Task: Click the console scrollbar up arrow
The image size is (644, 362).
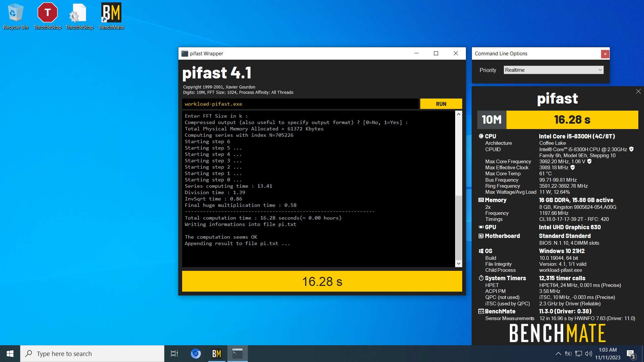Action: click(x=459, y=114)
